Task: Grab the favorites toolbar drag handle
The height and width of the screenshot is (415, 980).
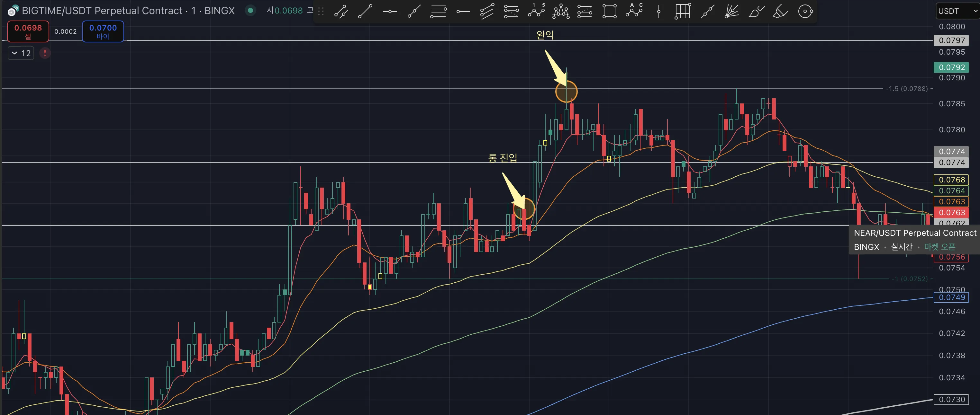Action: [321, 11]
